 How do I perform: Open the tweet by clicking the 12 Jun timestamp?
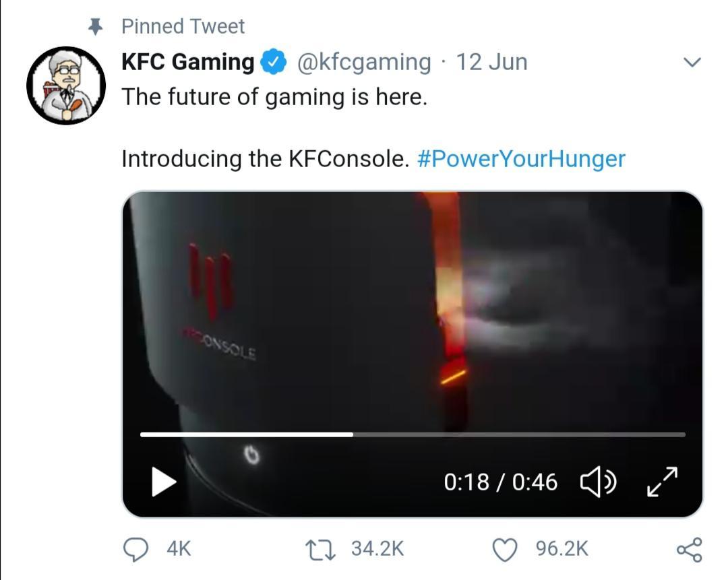tap(492, 61)
